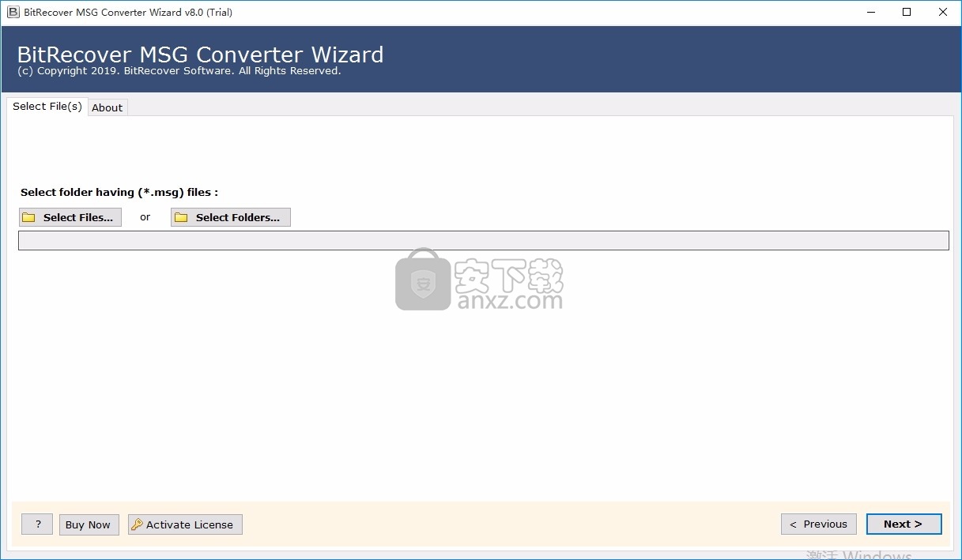
Task: Minimize the MSG Converter Wizard window
Action: point(871,12)
